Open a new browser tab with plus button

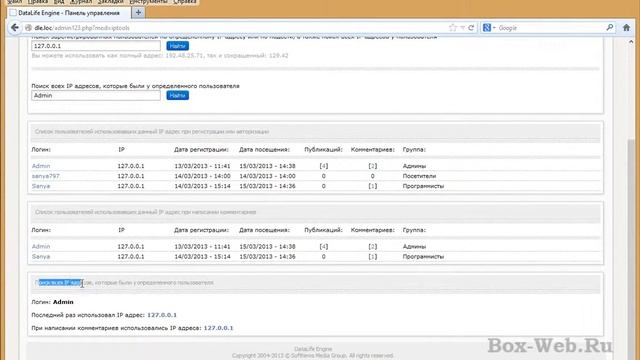(x=138, y=13)
